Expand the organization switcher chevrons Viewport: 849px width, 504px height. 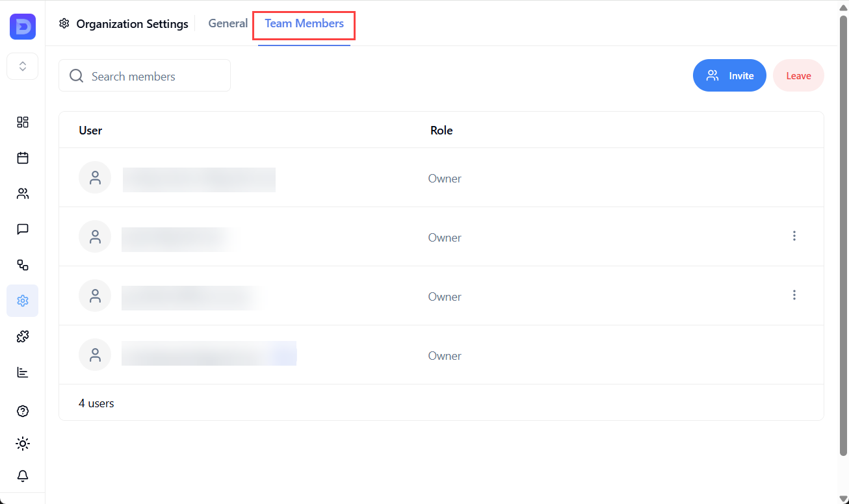pyautogui.click(x=23, y=66)
